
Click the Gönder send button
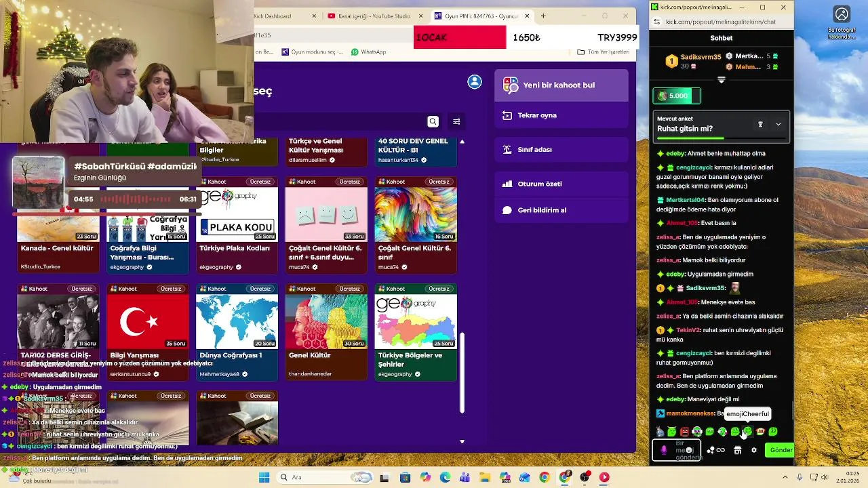tap(780, 450)
